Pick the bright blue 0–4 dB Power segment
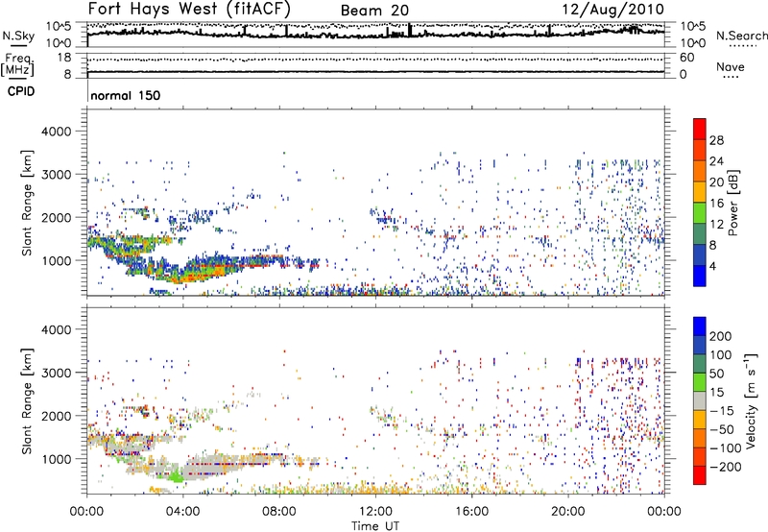The image size is (768, 532). click(x=700, y=276)
